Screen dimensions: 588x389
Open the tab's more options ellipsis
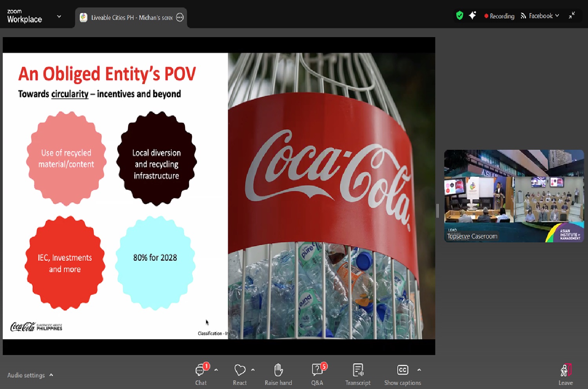(180, 18)
